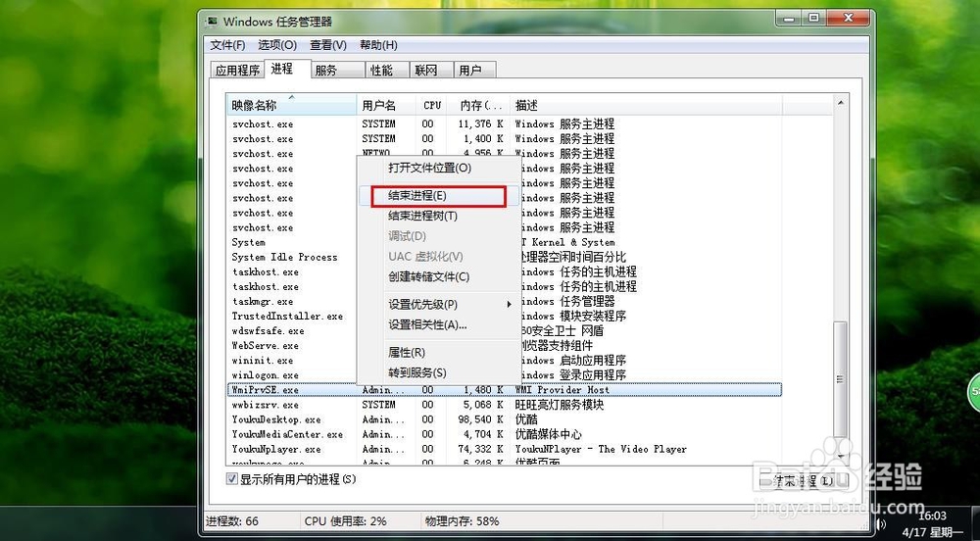Image resolution: width=980 pixels, height=541 pixels.
Task: Click the 物理内存: 58% status entry
Action: coord(462,521)
